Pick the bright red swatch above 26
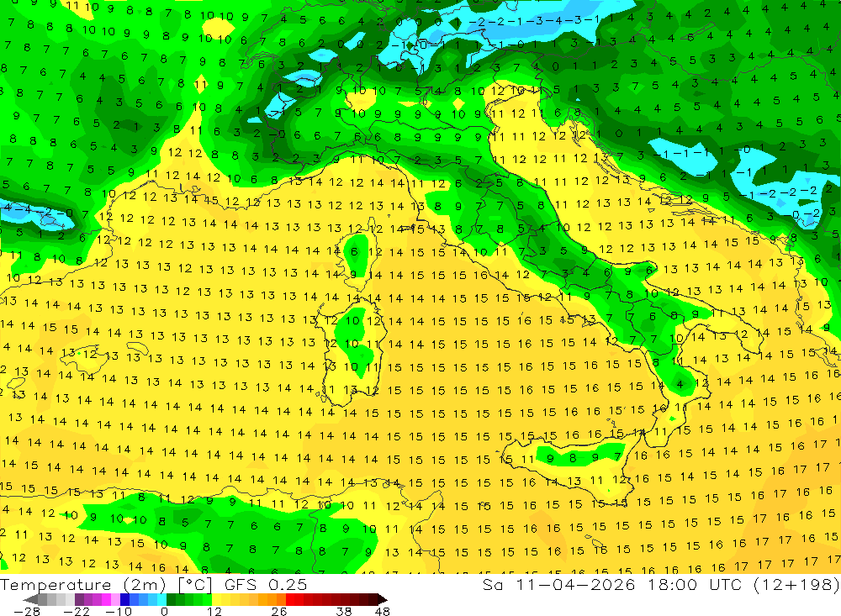This screenshot has height=616, width=841. pyautogui.click(x=290, y=599)
